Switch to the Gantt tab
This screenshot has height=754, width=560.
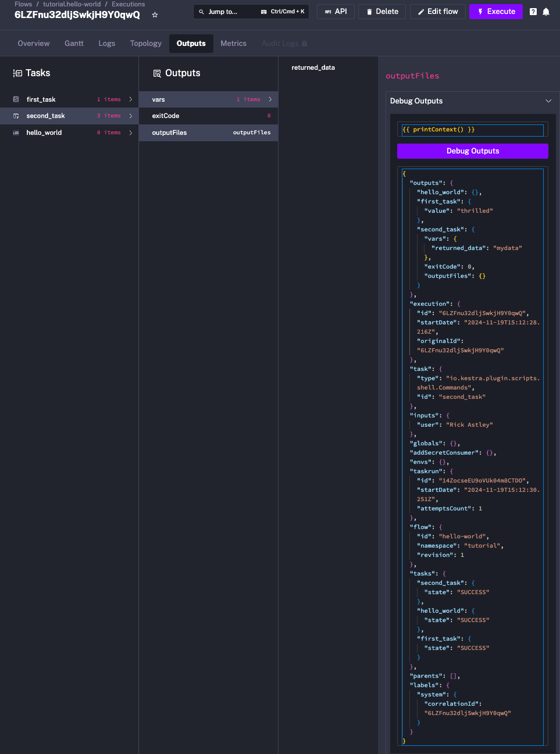(x=74, y=44)
